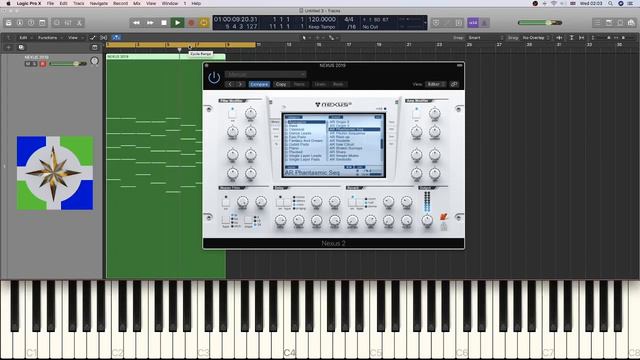Open the tracks area View menu
This screenshot has height=360, width=640.
coord(75,38)
